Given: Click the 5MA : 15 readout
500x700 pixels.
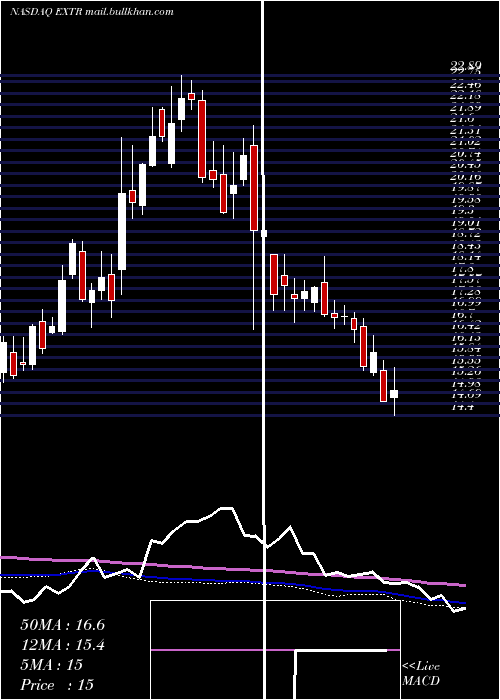Looking at the screenshot, I should coord(51,665).
